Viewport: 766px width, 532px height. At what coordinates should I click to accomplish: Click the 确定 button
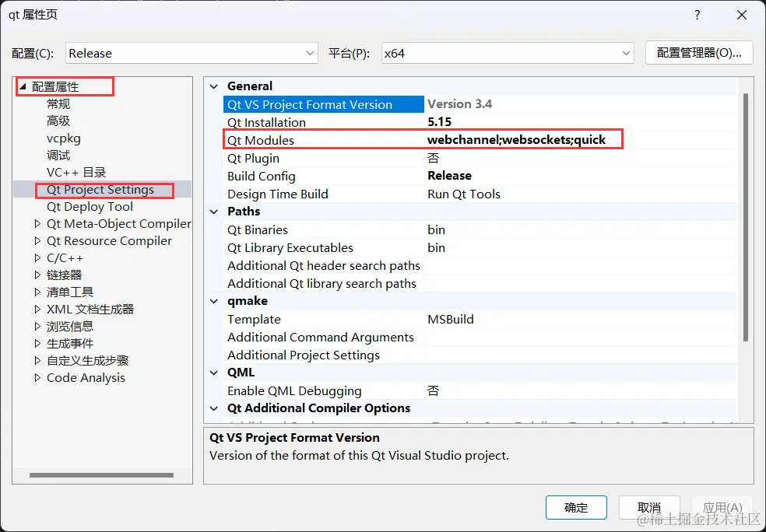tap(576, 508)
